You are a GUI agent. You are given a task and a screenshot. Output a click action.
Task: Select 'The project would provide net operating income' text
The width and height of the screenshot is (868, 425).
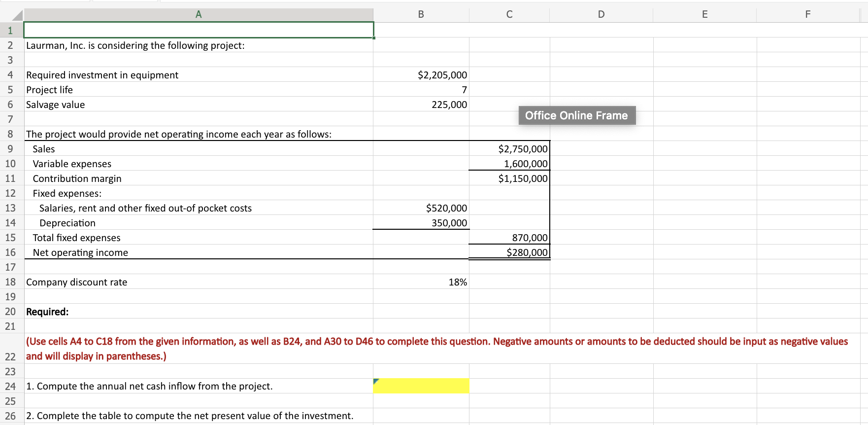click(x=179, y=134)
